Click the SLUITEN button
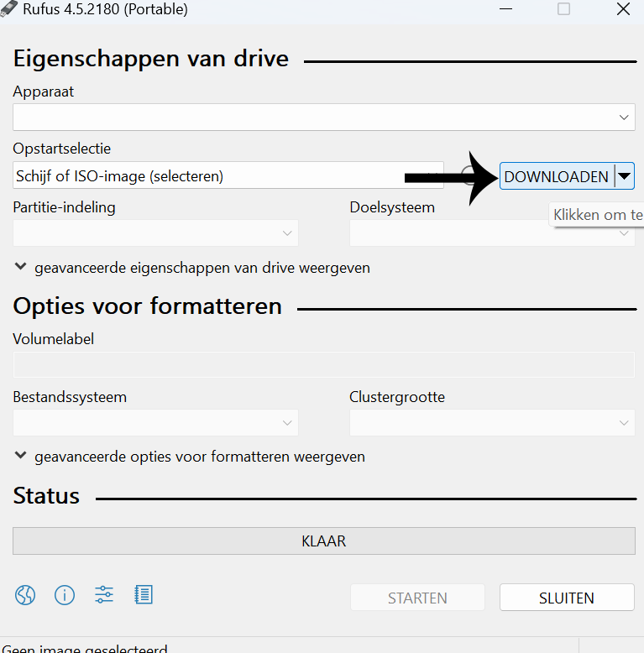Viewport: 644px width, 653px height. (x=567, y=598)
